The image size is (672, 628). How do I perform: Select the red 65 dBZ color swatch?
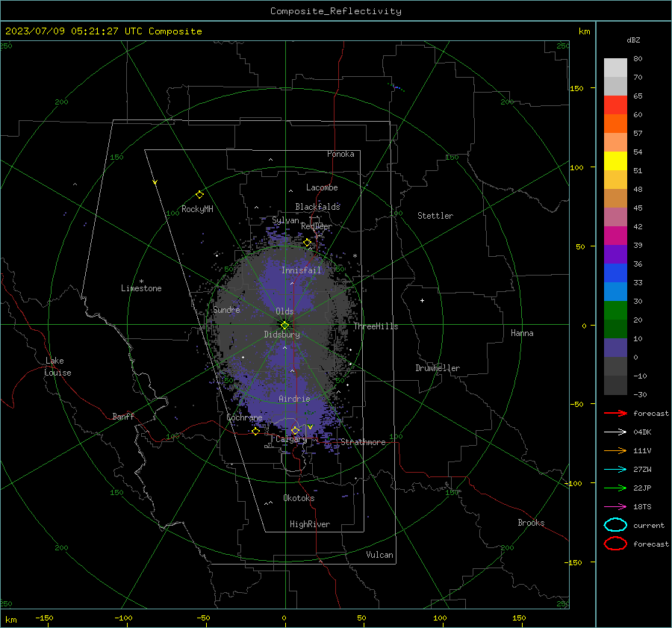click(615, 105)
